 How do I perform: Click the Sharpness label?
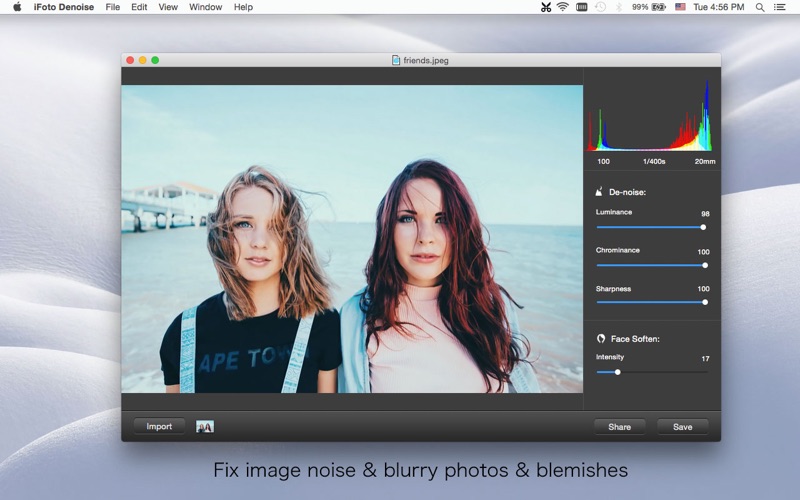(x=613, y=289)
